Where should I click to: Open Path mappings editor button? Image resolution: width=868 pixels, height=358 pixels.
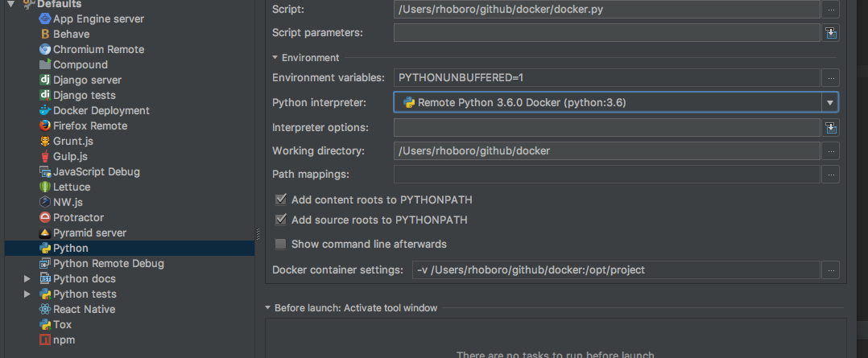(x=830, y=175)
